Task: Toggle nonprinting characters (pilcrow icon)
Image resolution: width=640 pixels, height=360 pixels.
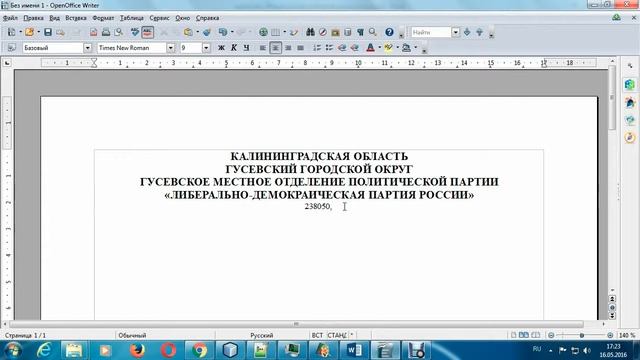Action: click(360, 32)
